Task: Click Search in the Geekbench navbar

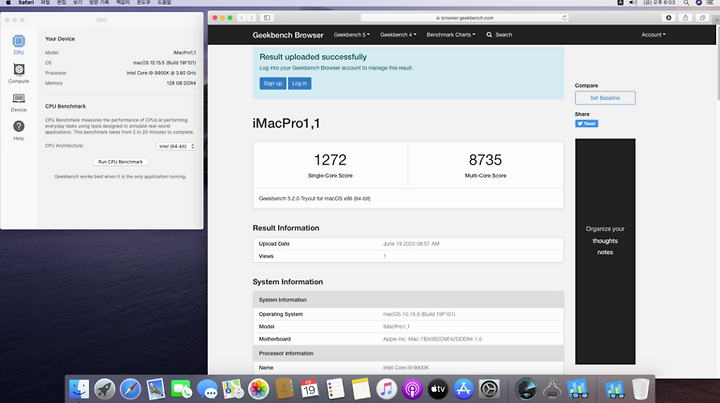Action: [500, 35]
